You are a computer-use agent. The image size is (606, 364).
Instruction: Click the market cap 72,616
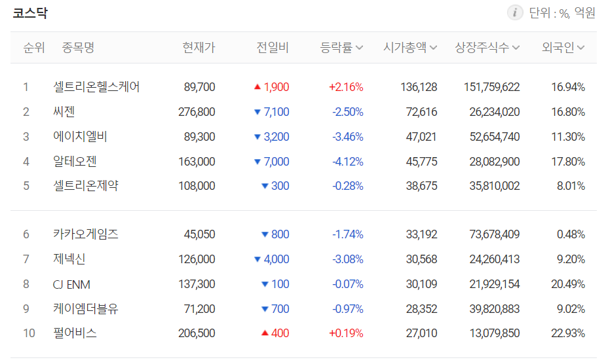[x=422, y=112]
